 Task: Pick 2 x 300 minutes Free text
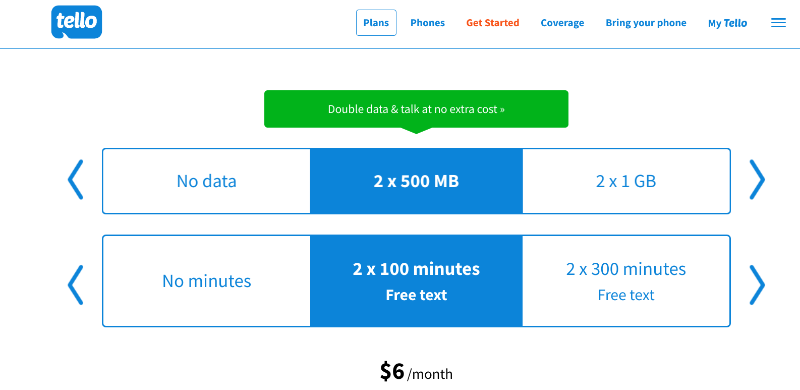point(626,281)
